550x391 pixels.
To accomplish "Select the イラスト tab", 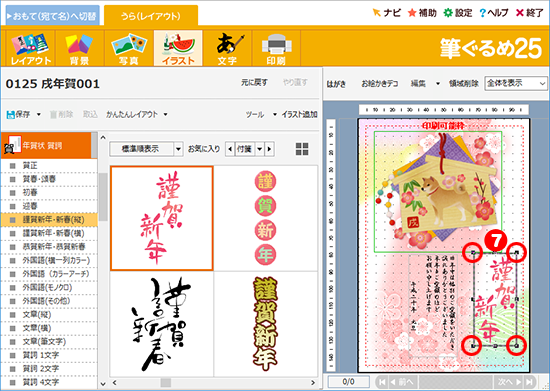I will coord(178,48).
